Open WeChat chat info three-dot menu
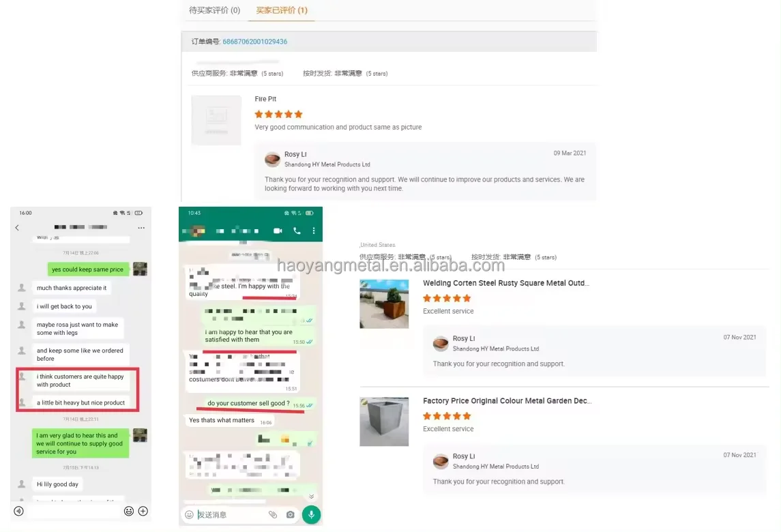Image resolution: width=781 pixels, height=532 pixels. coord(141,228)
